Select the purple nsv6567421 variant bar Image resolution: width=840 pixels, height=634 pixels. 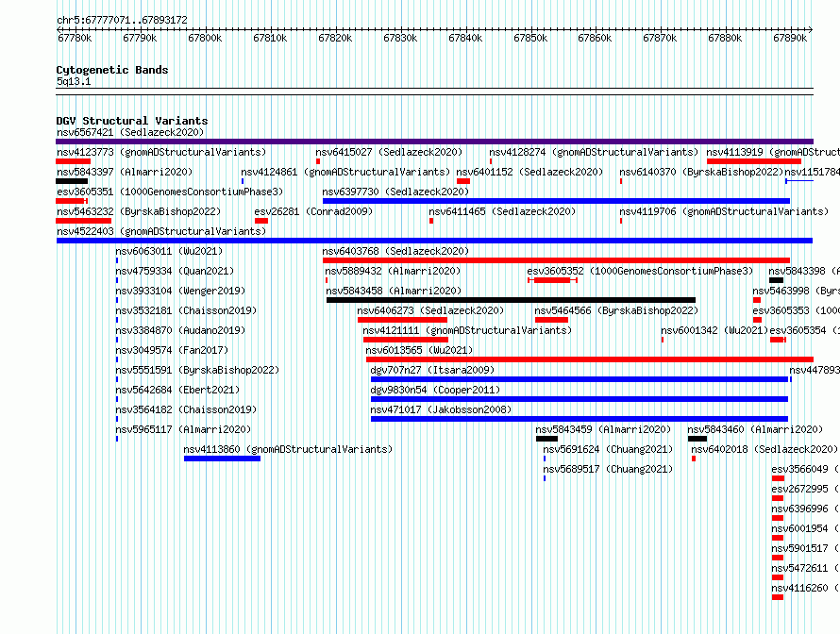(434, 142)
